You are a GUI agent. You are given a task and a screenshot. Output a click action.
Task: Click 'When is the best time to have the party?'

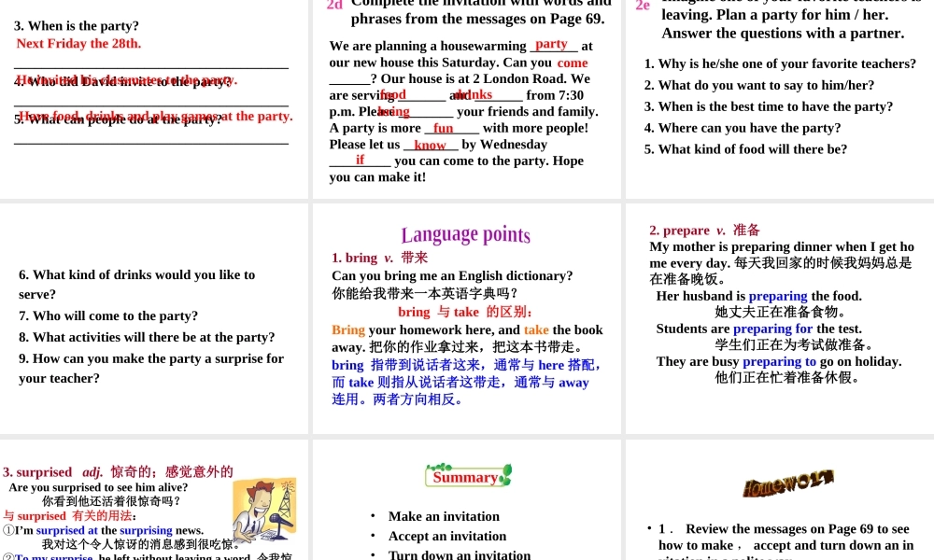[769, 106]
